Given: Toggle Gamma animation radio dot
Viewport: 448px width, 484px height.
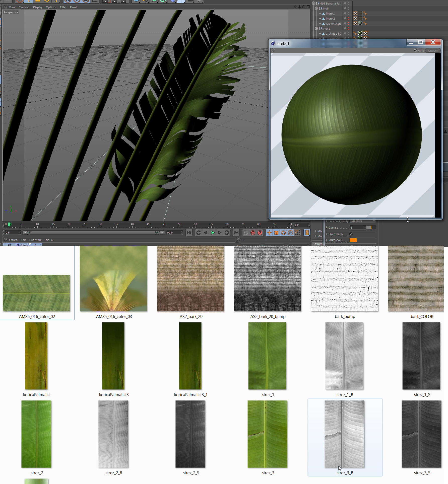Looking at the screenshot, I should point(327,228).
